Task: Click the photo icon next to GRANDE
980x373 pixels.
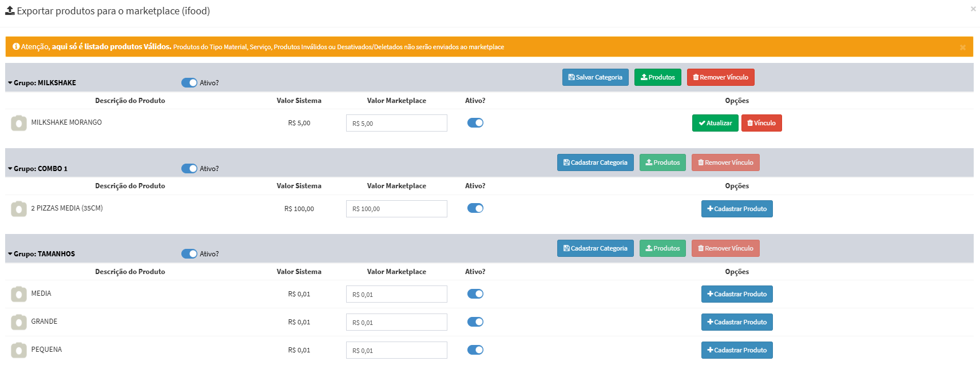Action: pyautogui.click(x=19, y=322)
